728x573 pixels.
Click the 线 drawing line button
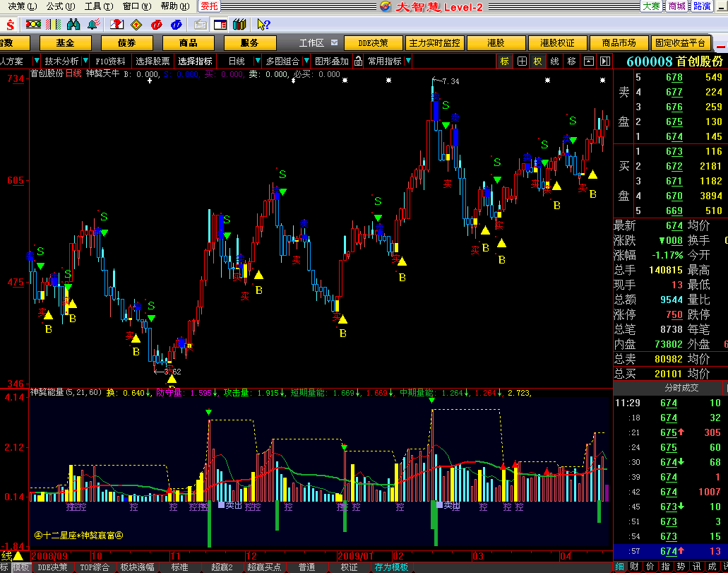(554, 61)
